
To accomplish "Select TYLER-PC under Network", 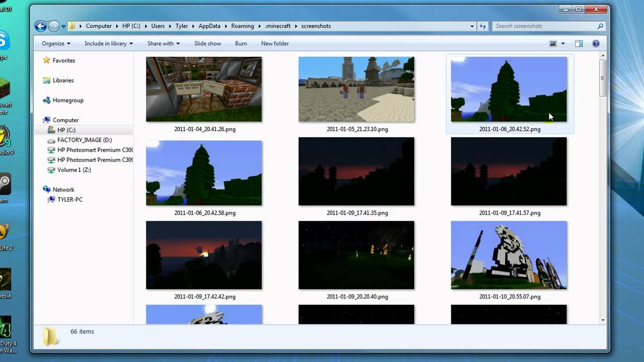I will (70, 200).
